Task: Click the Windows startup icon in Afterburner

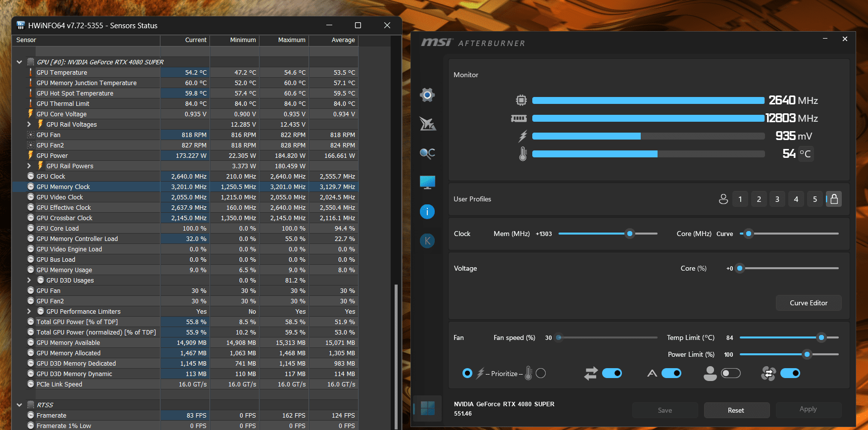Action: click(427, 408)
